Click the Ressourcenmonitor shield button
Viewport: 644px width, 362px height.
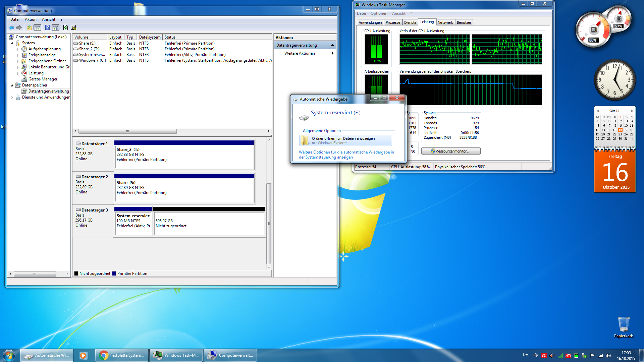tap(450, 151)
